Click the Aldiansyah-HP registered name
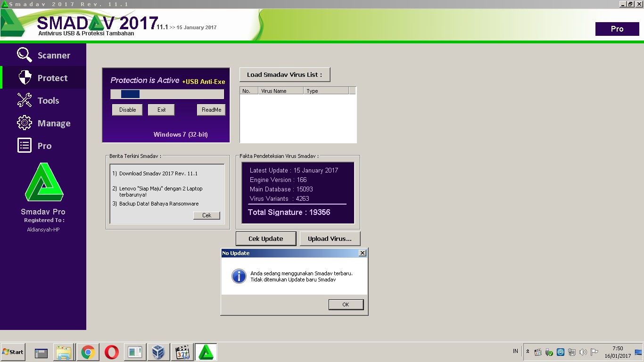 (43, 230)
